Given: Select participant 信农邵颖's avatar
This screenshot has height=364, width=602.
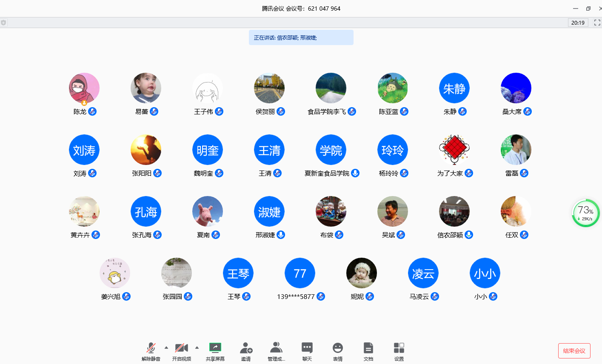Looking at the screenshot, I should 454,211.
